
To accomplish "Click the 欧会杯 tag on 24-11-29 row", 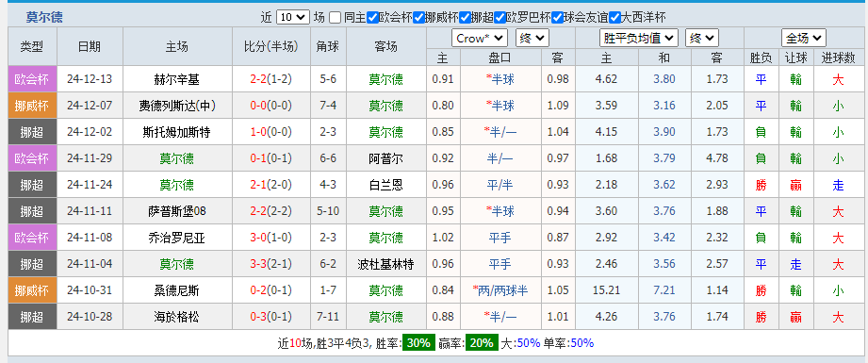I will tap(32, 159).
